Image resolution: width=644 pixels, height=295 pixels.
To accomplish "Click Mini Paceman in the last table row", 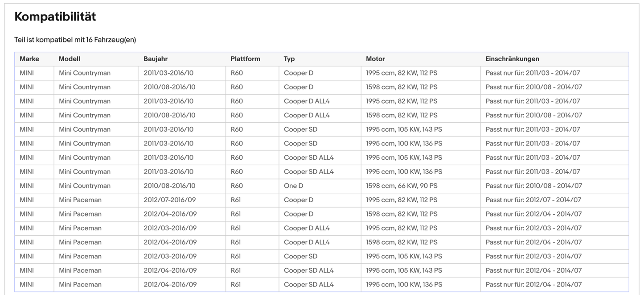I will click(x=80, y=285).
